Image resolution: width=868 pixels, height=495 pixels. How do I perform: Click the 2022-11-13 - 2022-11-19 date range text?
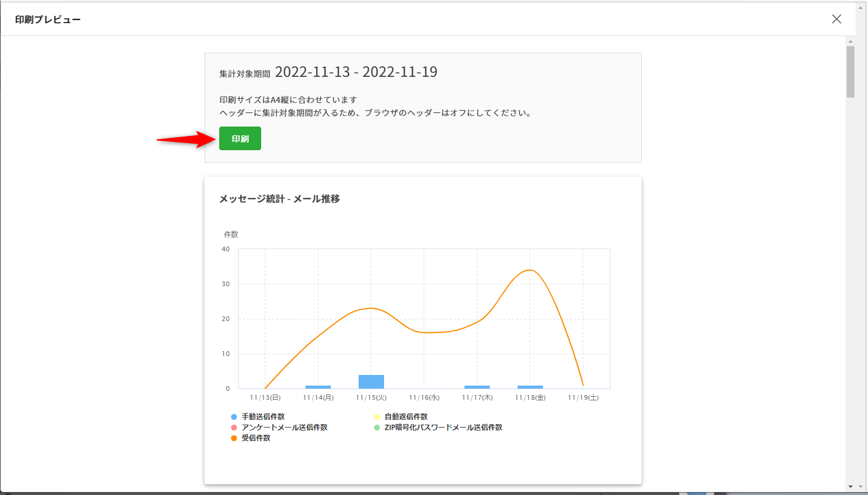point(356,72)
